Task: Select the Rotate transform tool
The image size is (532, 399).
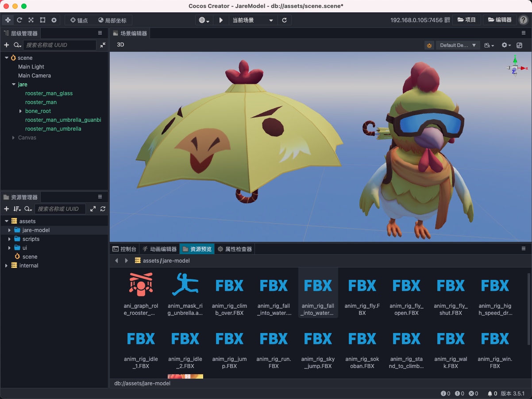Action: [x=19, y=20]
